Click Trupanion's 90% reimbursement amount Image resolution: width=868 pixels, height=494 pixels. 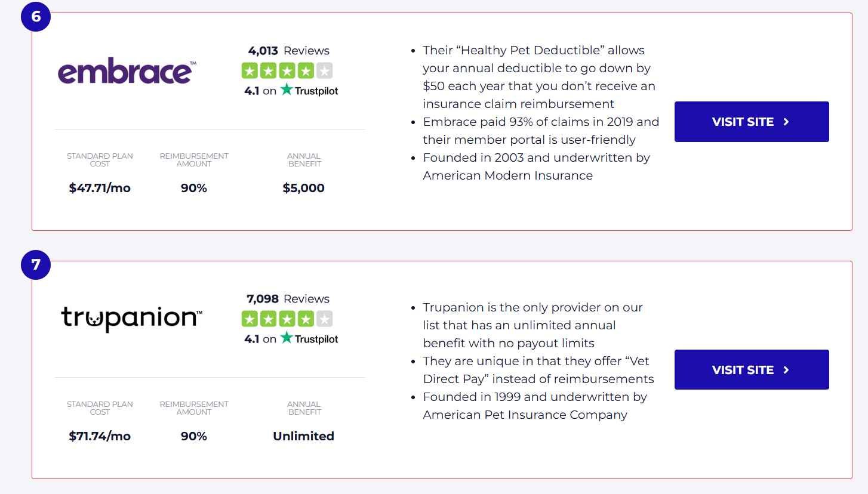pyautogui.click(x=194, y=436)
